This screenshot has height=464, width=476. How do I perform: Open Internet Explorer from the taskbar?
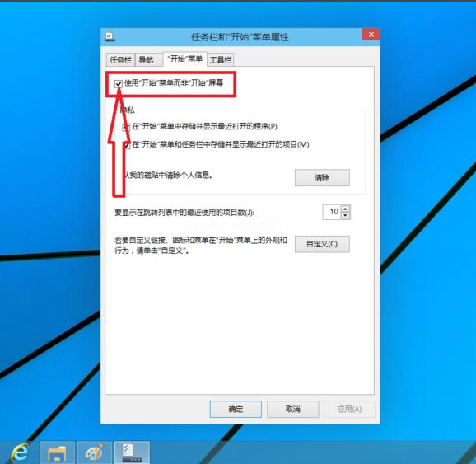[x=20, y=452]
